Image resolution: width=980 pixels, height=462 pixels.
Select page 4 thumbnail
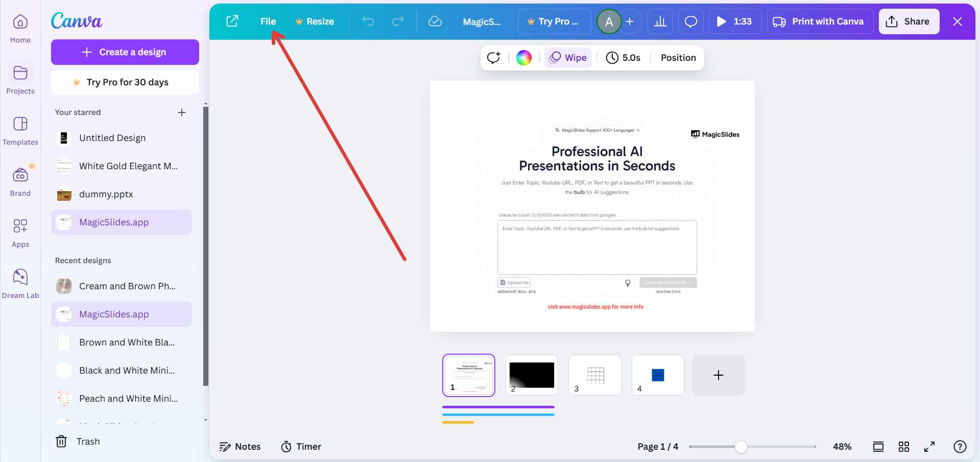click(658, 375)
